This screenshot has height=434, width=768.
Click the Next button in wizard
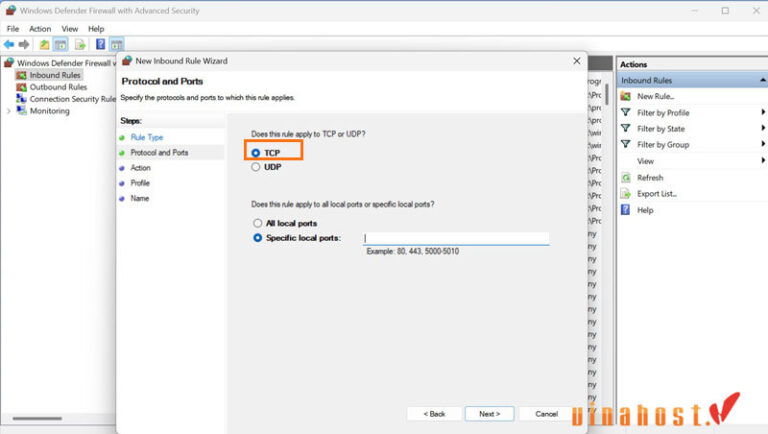point(490,414)
